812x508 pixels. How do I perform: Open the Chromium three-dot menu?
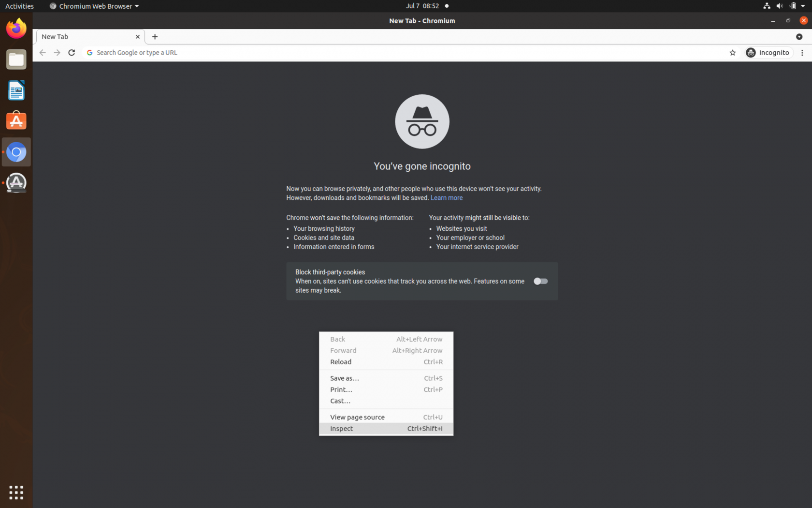coord(802,53)
